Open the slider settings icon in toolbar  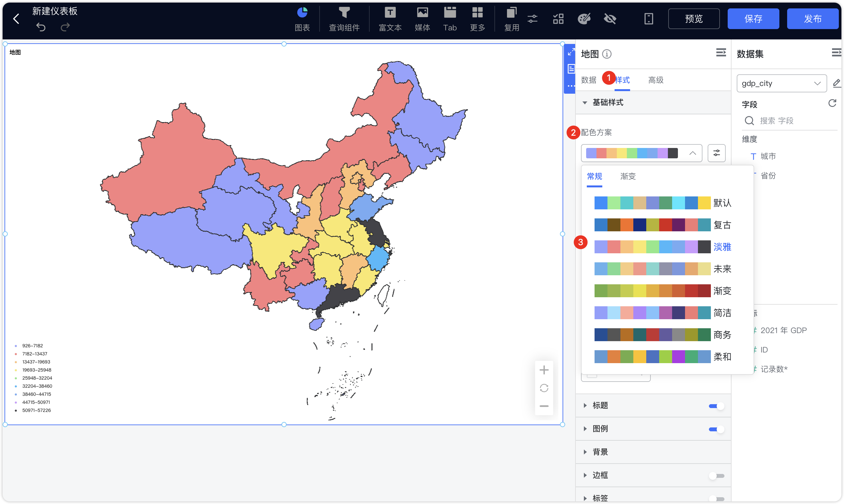(x=532, y=19)
